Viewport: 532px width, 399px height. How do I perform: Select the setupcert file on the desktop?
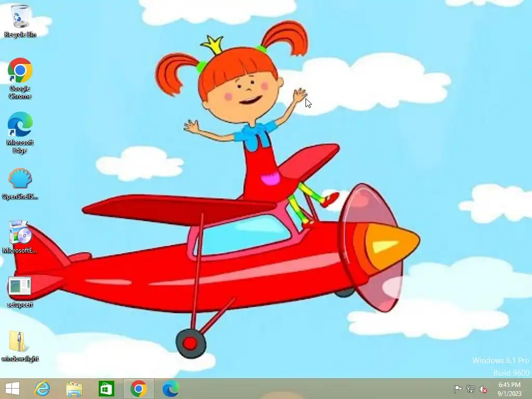coord(20,291)
